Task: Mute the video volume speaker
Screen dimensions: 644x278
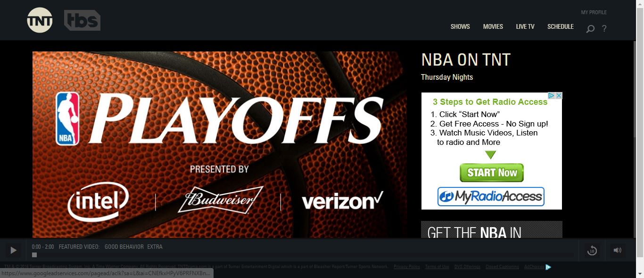Action: (618, 250)
